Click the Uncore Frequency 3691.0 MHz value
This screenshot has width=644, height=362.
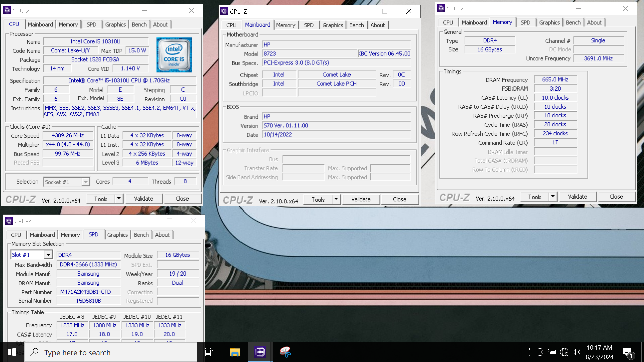[x=598, y=58]
